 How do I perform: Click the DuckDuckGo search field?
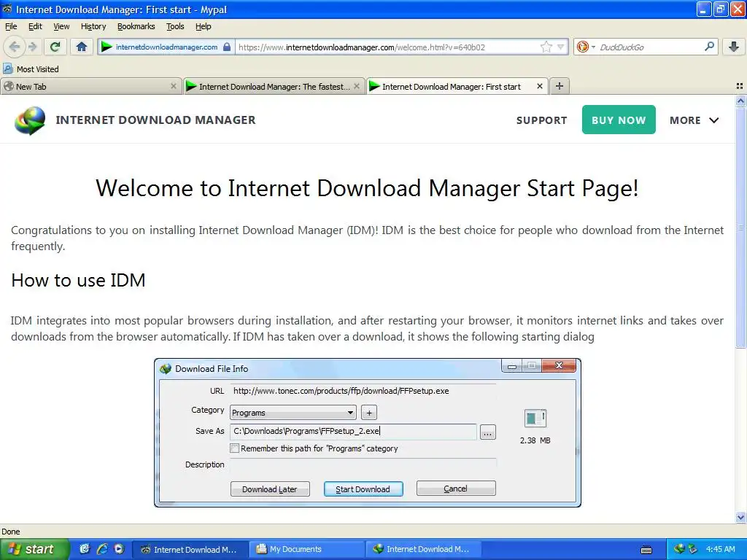[650, 47]
